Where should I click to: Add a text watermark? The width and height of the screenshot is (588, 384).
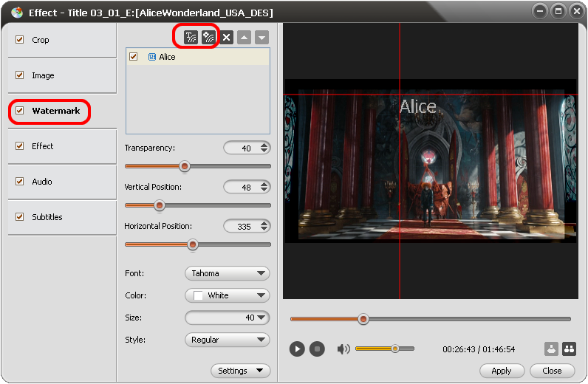[x=191, y=37]
